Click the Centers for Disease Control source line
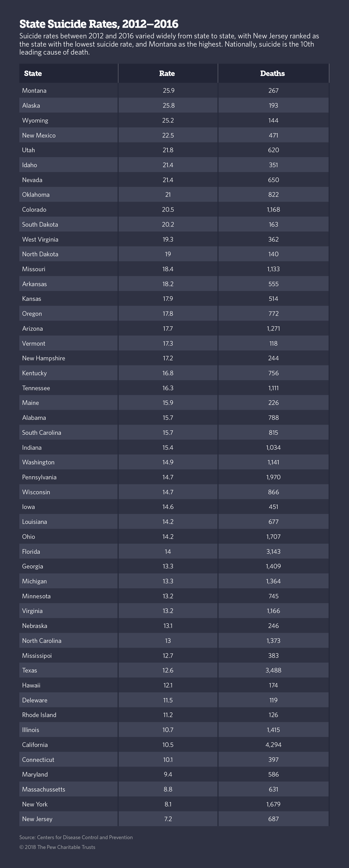The image size is (349, 868). click(x=76, y=837)
